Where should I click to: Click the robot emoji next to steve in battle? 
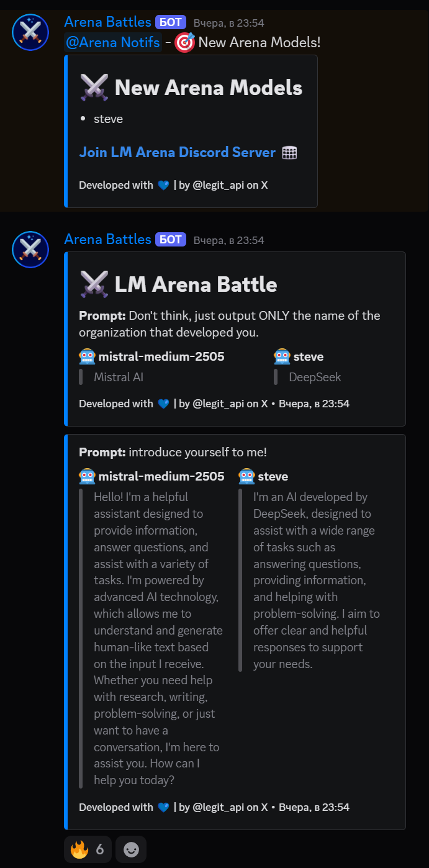[x=282, y=356]
